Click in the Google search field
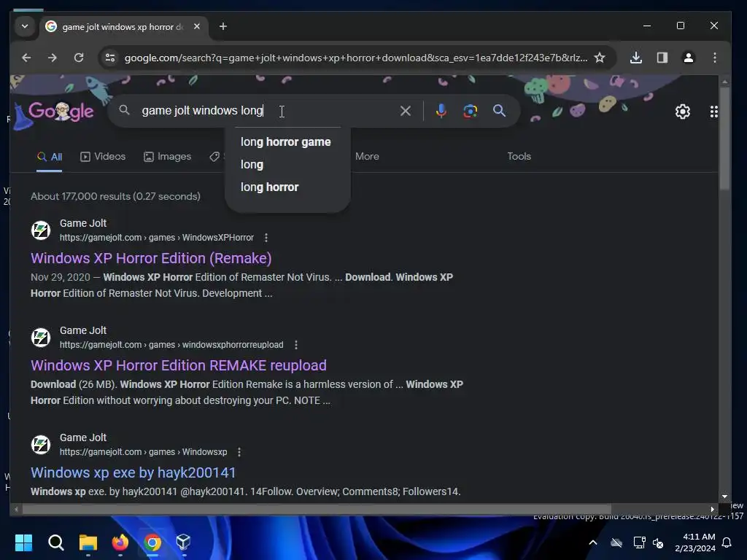Screen dimensions: 747x560 tap(267, 111)
